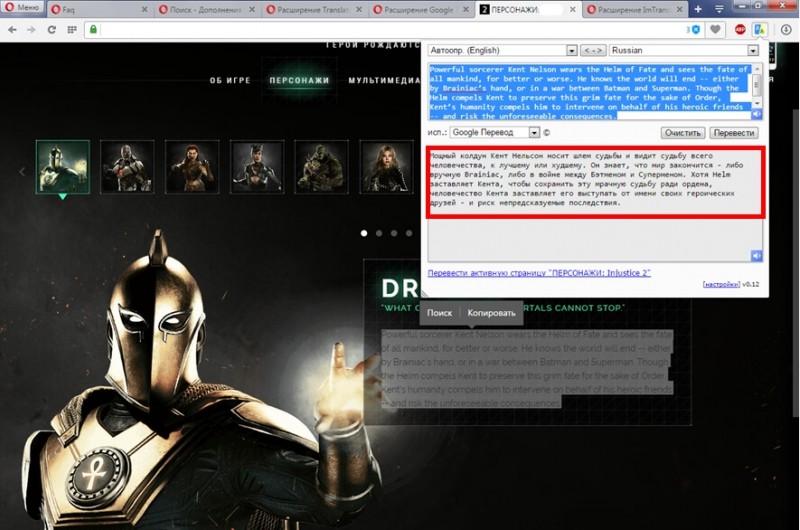The image size is (800, 530).
Task: Expand the Google Перевод service dropdown
Action: [x=494, y=133]
